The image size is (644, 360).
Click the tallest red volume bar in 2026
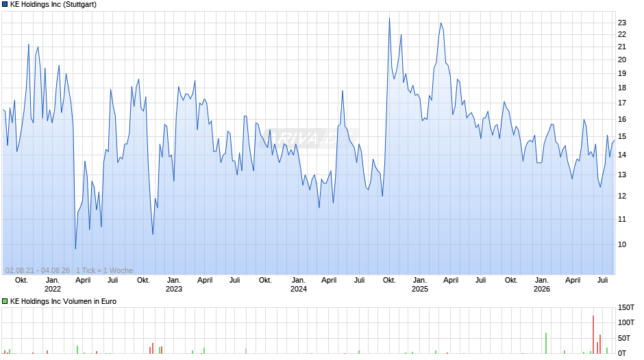click(593, 335)
